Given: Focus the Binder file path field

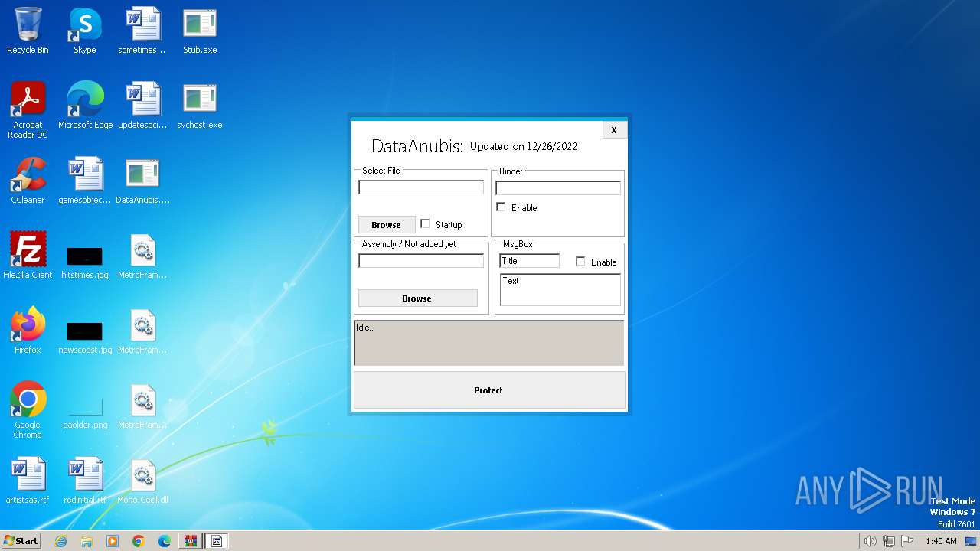Looking at the screenshot, I should point(558,187).
